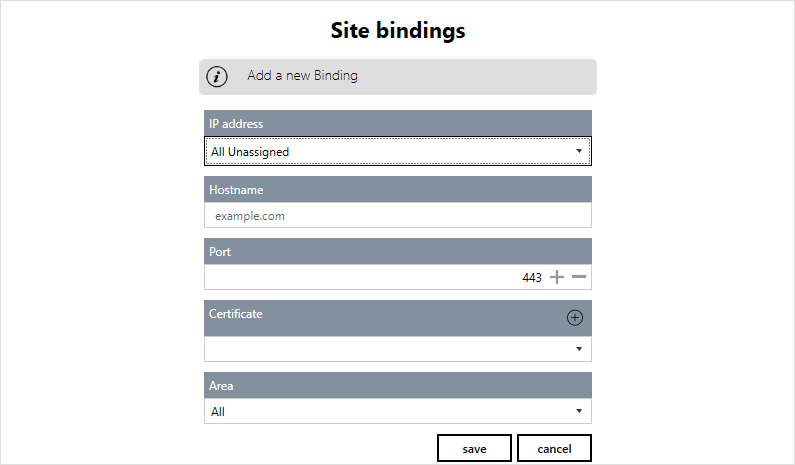The width and height of the screenshot is (795, 465).
Task: Click the IP address section header
Action: 236,124
